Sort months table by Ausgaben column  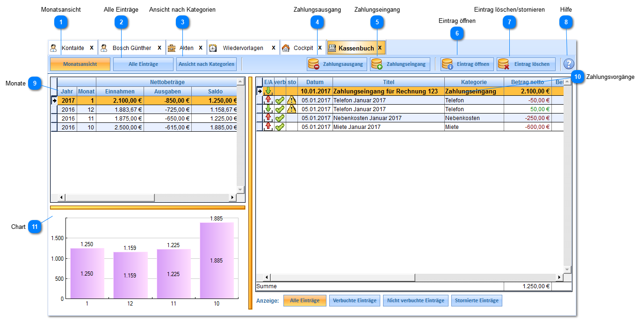(x=167, y=92)
